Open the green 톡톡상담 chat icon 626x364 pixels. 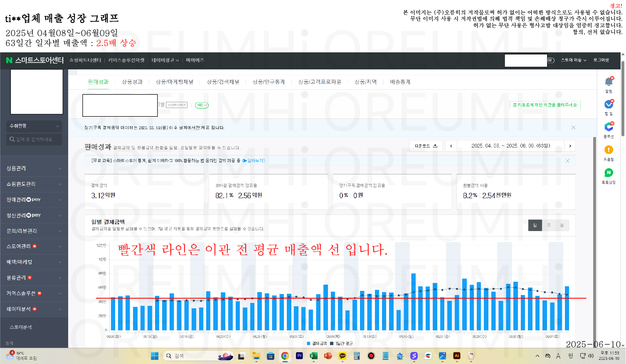[x=609, y=172]
